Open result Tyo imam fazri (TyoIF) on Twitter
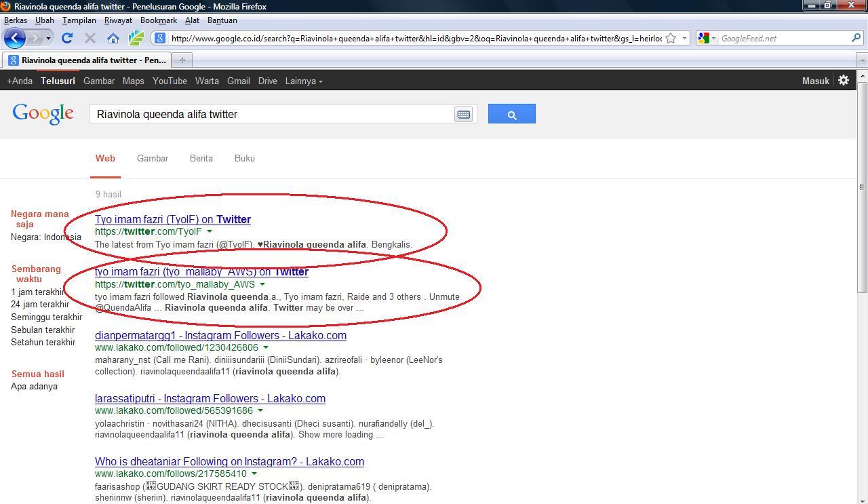868x504 pixels. [x=173, y=219]
